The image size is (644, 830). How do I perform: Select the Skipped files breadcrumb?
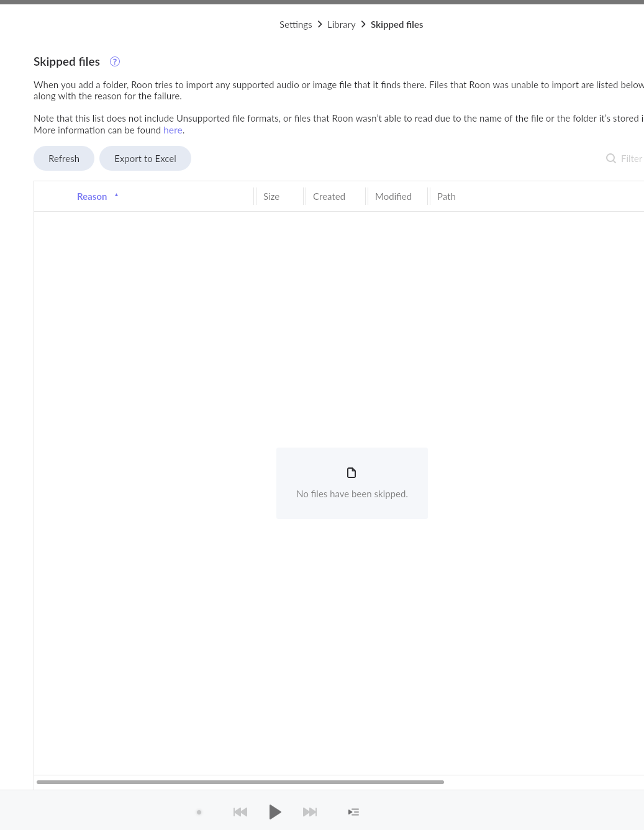tap(397, 25)
